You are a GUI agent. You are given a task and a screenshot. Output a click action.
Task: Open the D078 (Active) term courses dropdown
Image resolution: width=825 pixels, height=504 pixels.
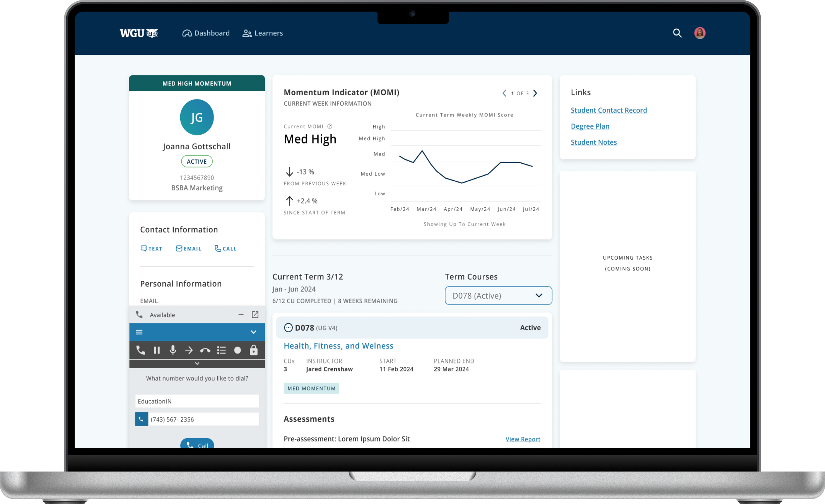(x=498, y=296)
